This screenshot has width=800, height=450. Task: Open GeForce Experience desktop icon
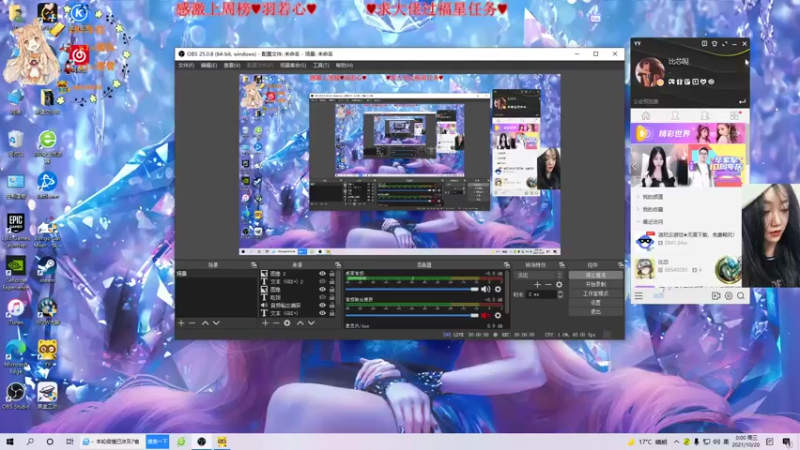coord(16,273)
